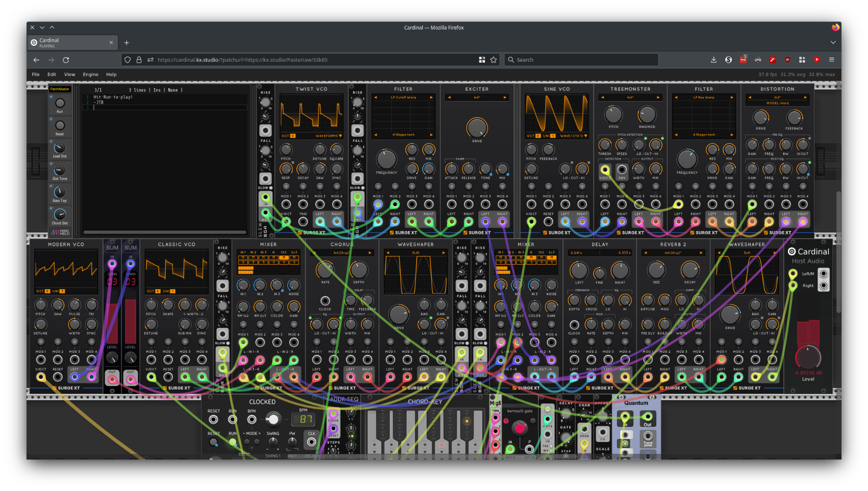
Task: Open Sine VCO WAVE 1 (TX 1) dropdown
Action: click(x=573, y=136)
